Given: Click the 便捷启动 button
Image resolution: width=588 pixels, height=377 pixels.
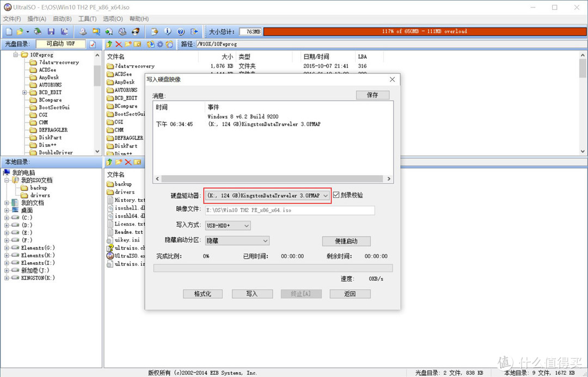Looking at the screenshot, I should [346, 241].
